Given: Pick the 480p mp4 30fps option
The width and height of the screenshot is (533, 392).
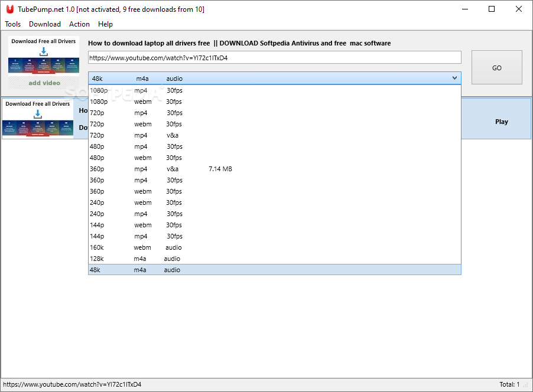Looking at the screenshot, I should click(275, 146).
